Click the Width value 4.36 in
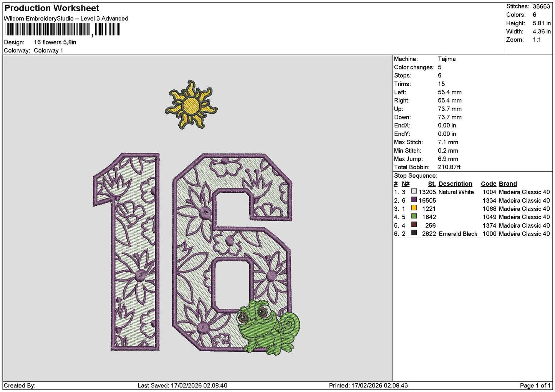This screenshot has height=392, width=555. 542,31
